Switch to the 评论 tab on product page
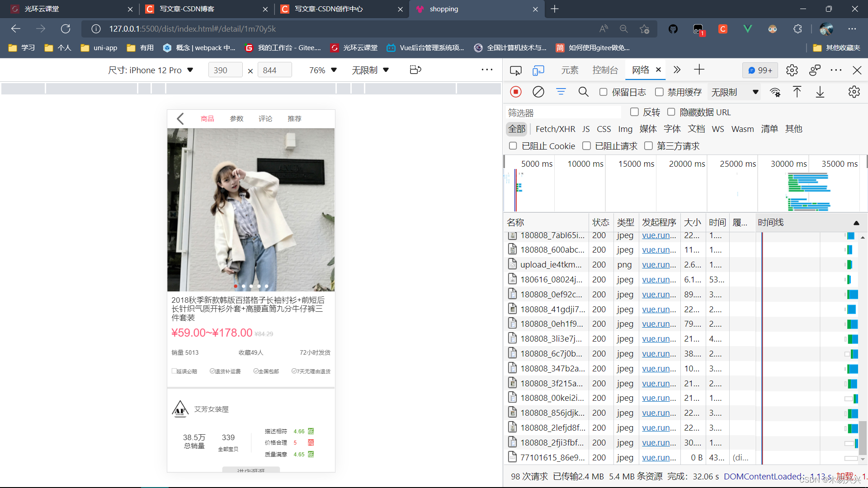 (x=265, y=118)
